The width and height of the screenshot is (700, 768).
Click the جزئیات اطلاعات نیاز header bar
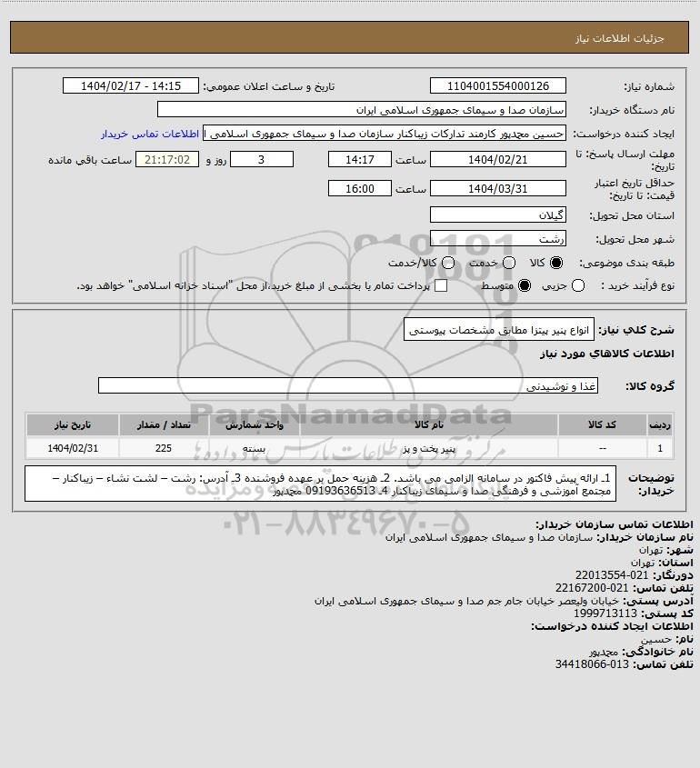click(349, 37)
